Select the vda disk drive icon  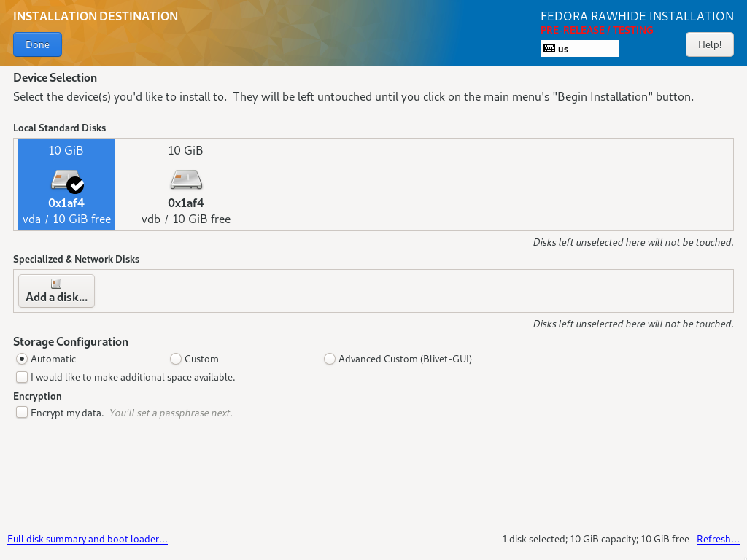coord(64,180)
